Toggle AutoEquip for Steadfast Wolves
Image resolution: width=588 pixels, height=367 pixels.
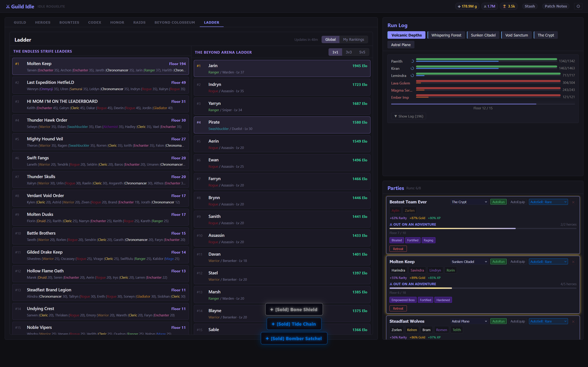pyautogui.click(x=518, y=321)
